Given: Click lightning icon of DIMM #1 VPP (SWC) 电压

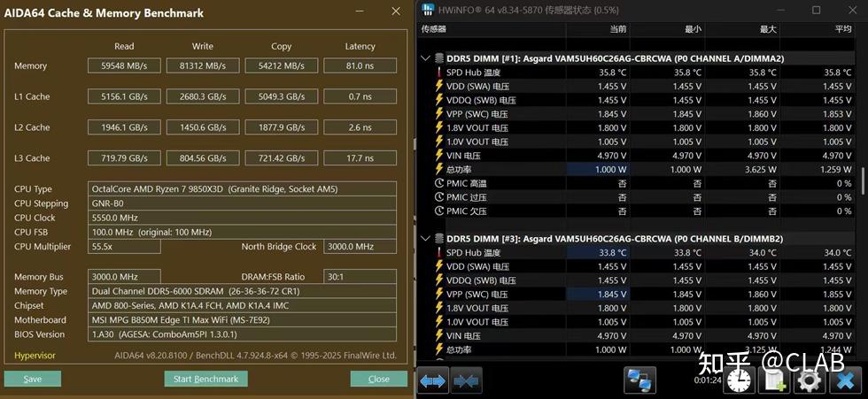Looking at the screenshot, I should (x=439, y=114).
